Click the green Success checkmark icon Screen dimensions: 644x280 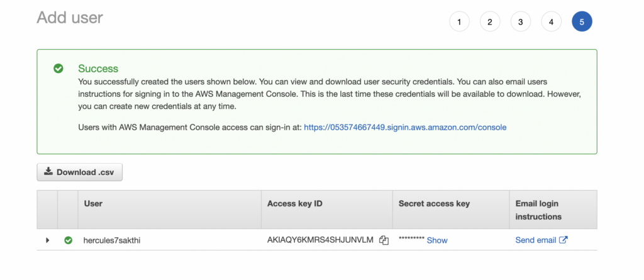pyautogui.click(x=58, y=69)
